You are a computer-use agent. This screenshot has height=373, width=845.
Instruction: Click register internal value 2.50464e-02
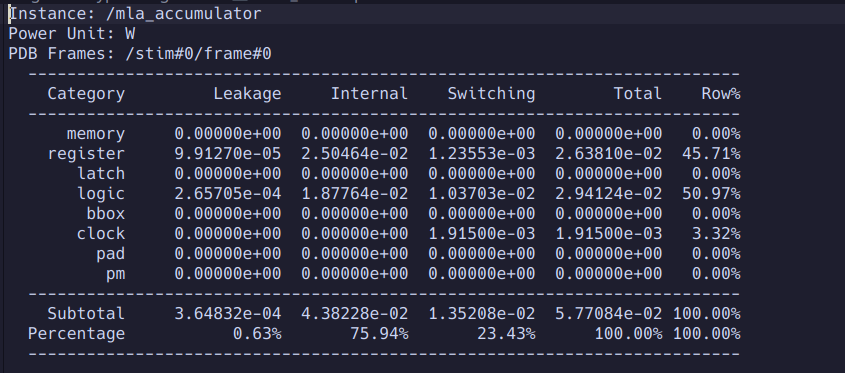tap(355, 154)
